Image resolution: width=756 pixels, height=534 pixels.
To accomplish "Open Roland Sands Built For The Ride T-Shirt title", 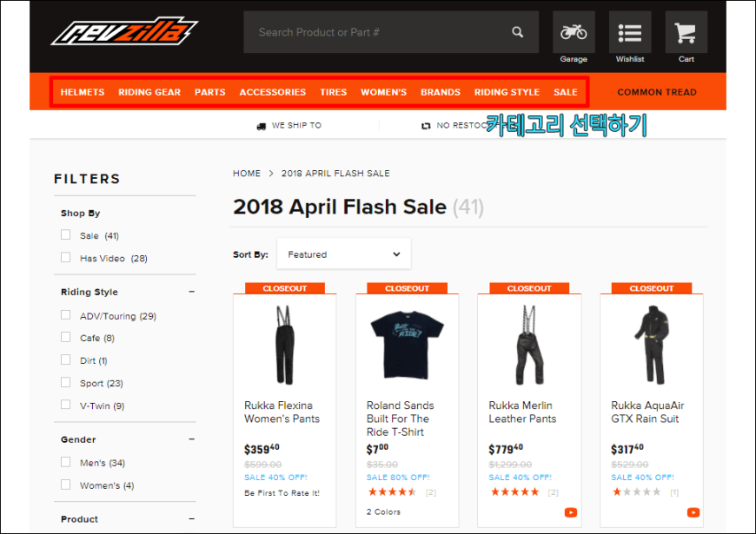I will pos(401,419).
